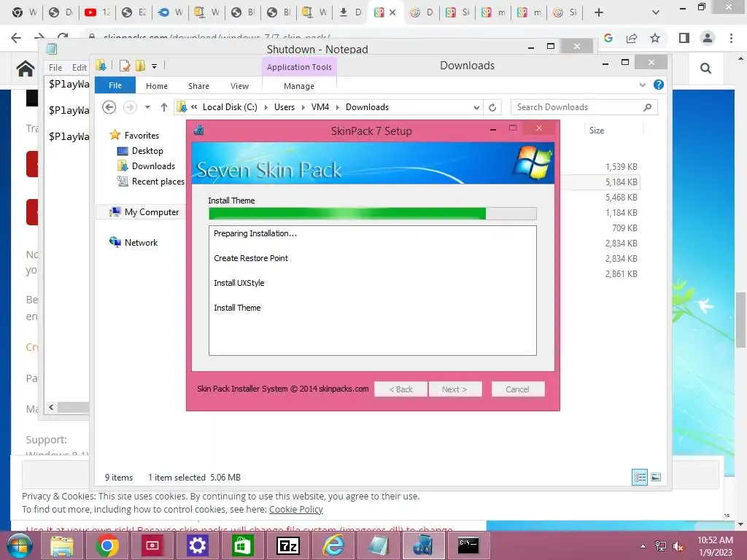Image resolution: width=747 pixels, height=560 pixels.
Task: Click Properties icon in quick access toolbar
Action: (x=125, y=66)
